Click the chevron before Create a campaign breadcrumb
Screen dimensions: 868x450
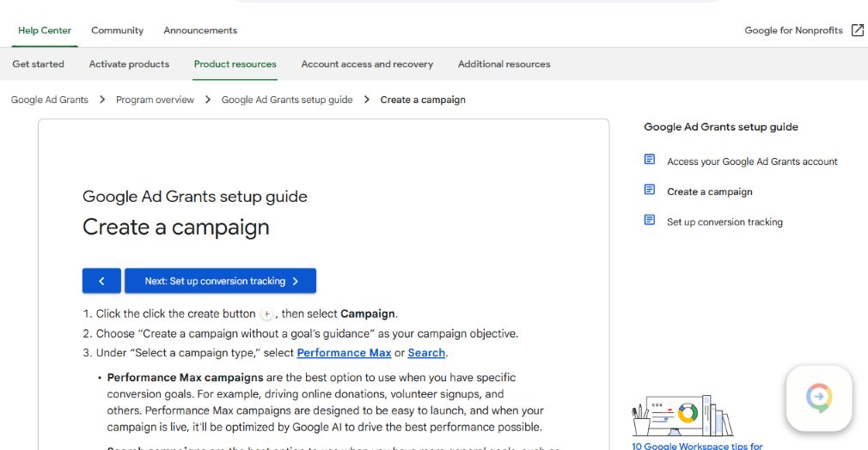[x=366, y=100]
